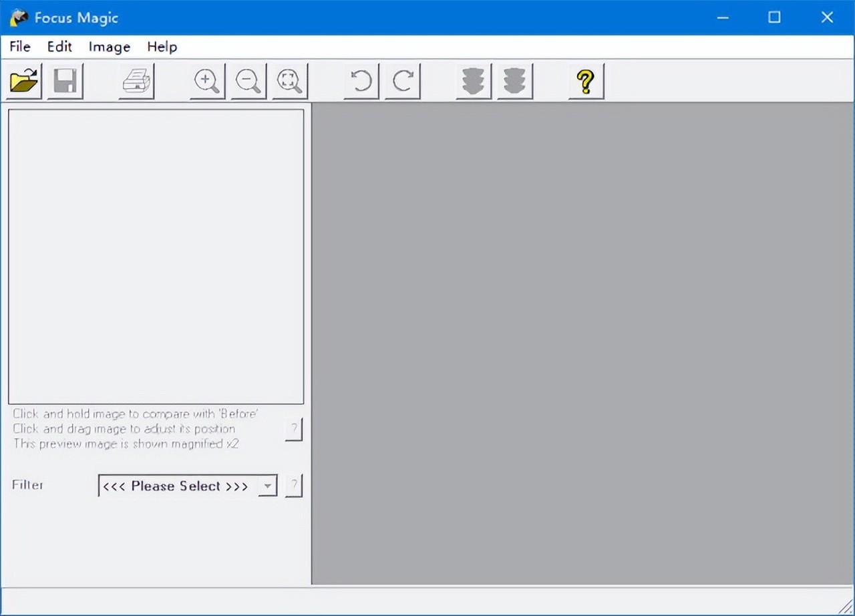
Task: Open the File menu
Action: (x=20, y=47)
